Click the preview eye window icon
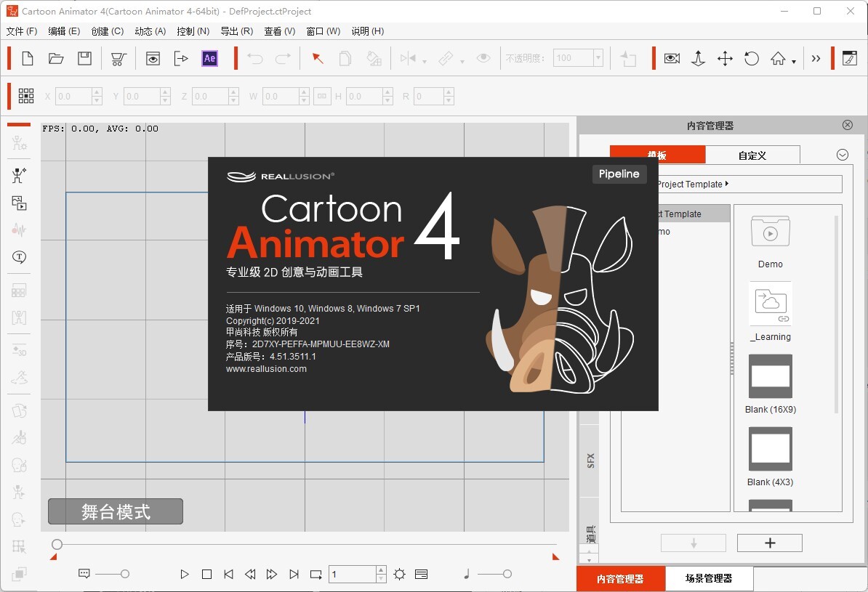868x592 pixels. tap(153, 58)
